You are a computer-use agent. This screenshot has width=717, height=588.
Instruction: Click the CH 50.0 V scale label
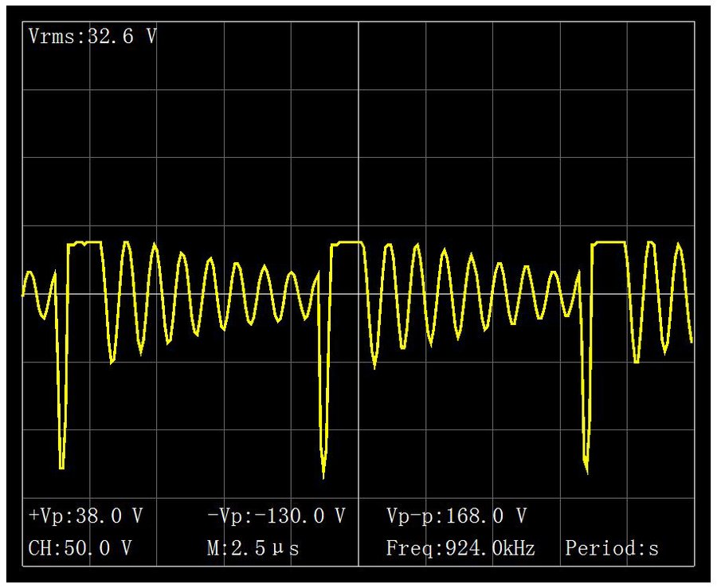pos(80,548)
